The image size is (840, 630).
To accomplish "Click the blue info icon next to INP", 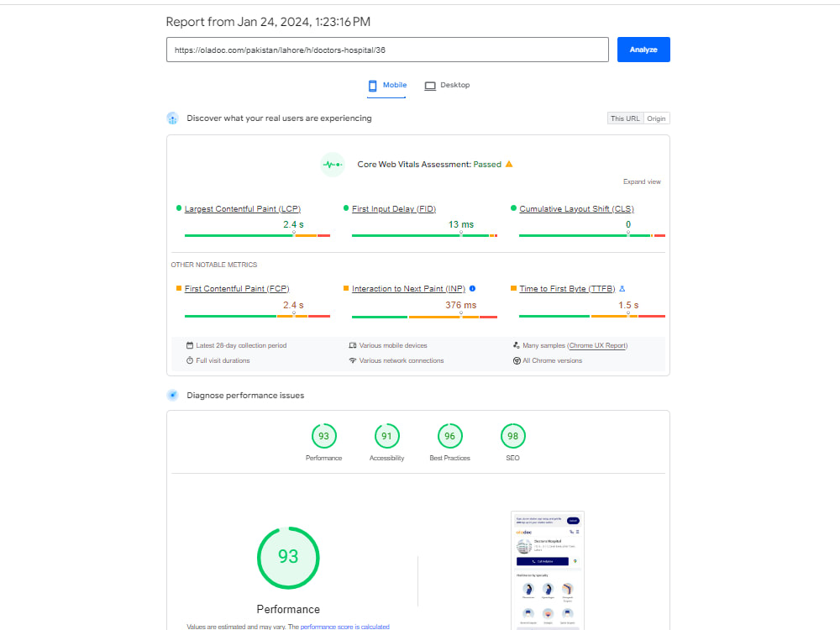I will (472, 288).
